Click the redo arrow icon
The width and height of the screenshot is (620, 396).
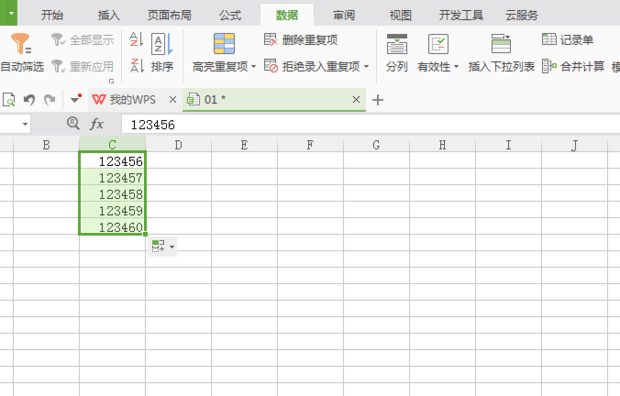tap(50, 100)
